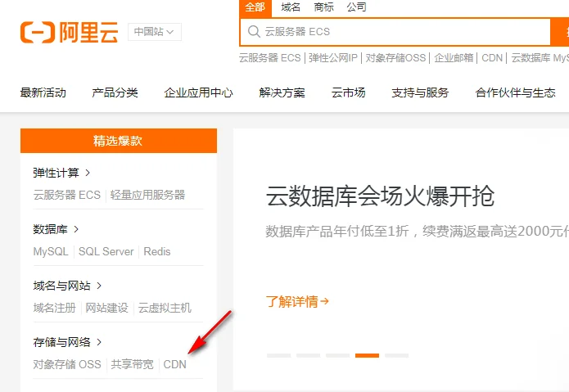The width and height of the screenshot is (569, 392).
Task: Expand the 弹性计算 category chevron
Action: point(88,173)
